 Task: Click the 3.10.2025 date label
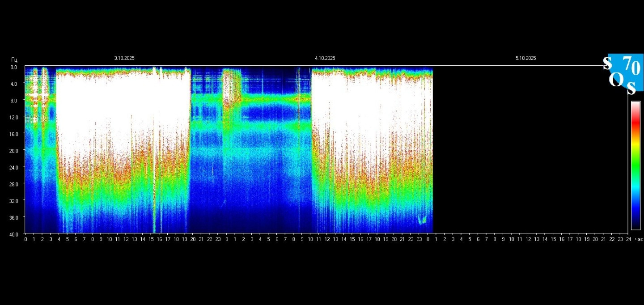[x=124, y=59]
